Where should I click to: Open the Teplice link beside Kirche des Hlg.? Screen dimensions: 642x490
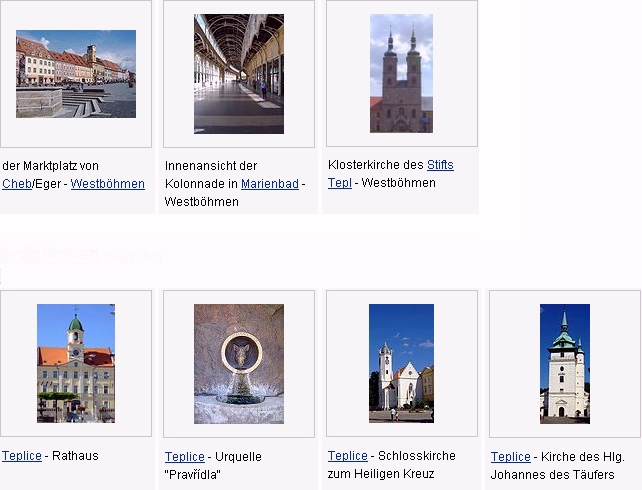pos(511,457)
